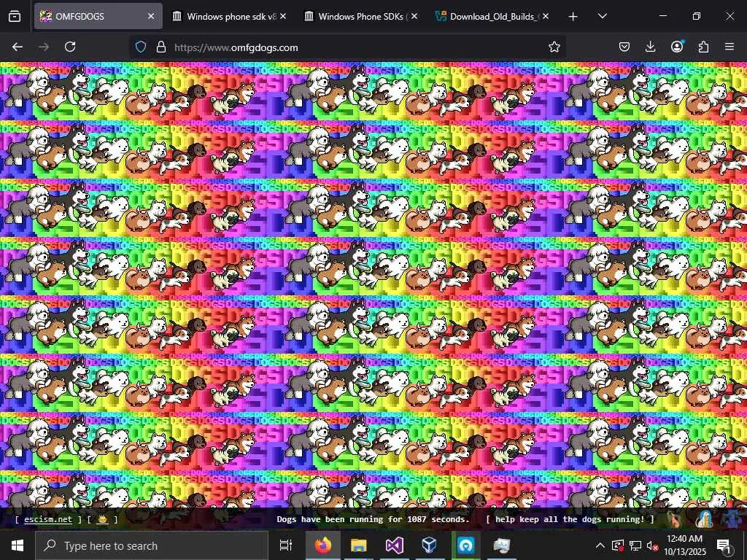Switch to the Windows Phone SDKs tab
Viewport: 747px width, 560px height.
[362, 16]
